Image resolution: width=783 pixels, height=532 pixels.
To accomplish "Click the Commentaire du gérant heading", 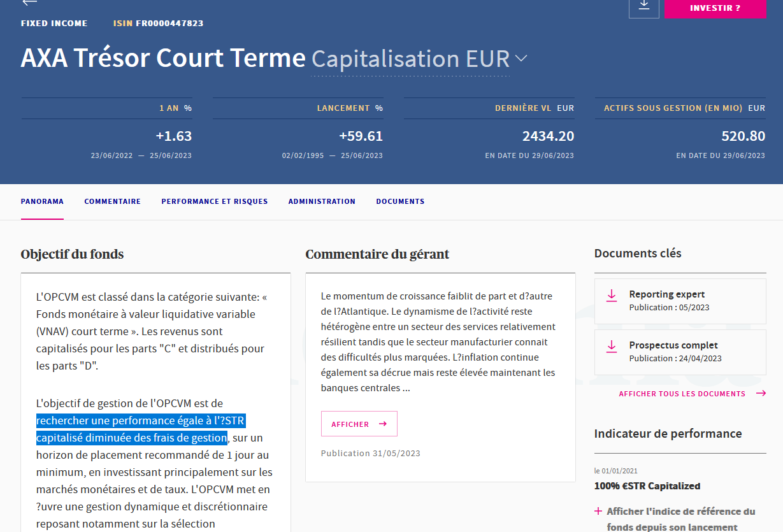I will click(377, 254).
